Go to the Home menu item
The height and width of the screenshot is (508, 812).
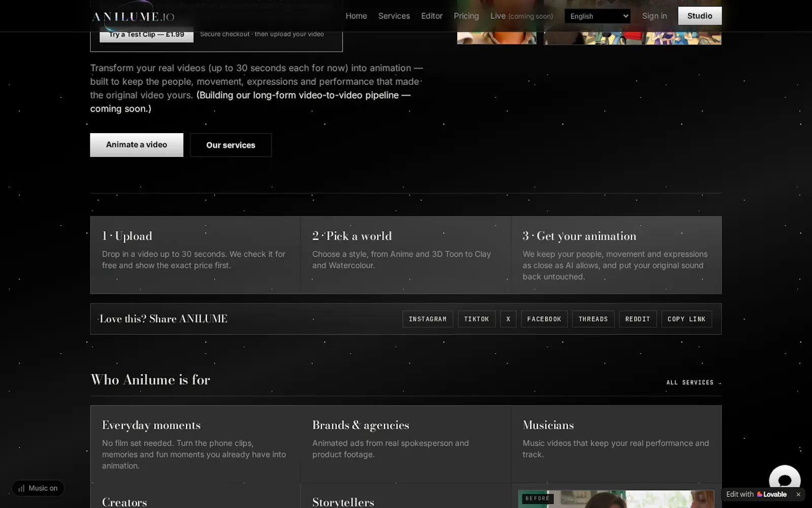[356, 16]
